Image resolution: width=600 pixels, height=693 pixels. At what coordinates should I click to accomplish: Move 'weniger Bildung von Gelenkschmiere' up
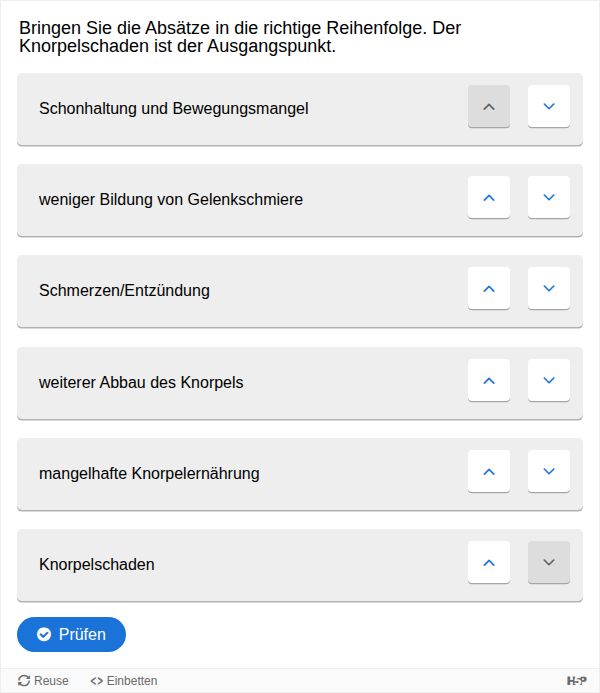(489, 197)
